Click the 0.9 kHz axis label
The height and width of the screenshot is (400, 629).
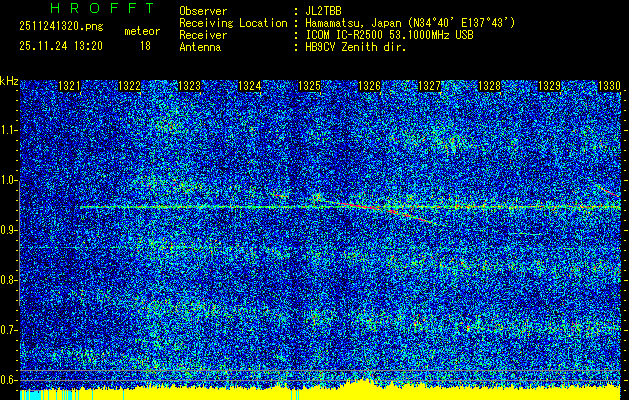pos(9,230)
